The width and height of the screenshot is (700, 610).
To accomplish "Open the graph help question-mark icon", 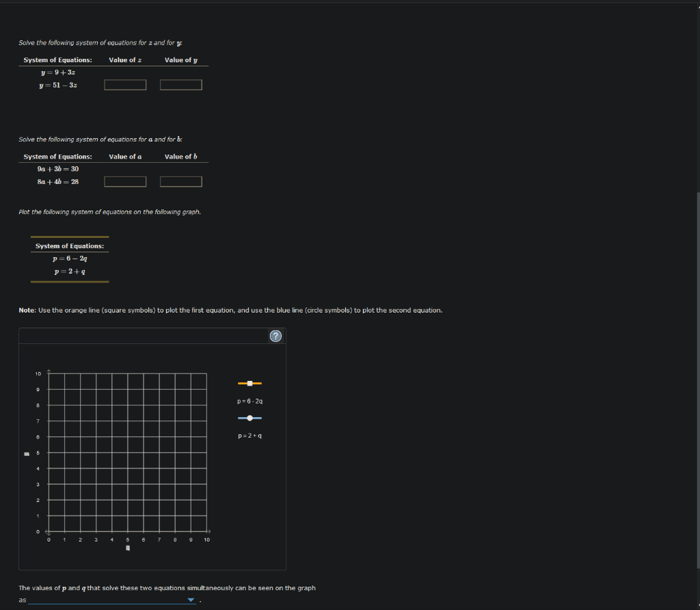I will tap(275, 336).
